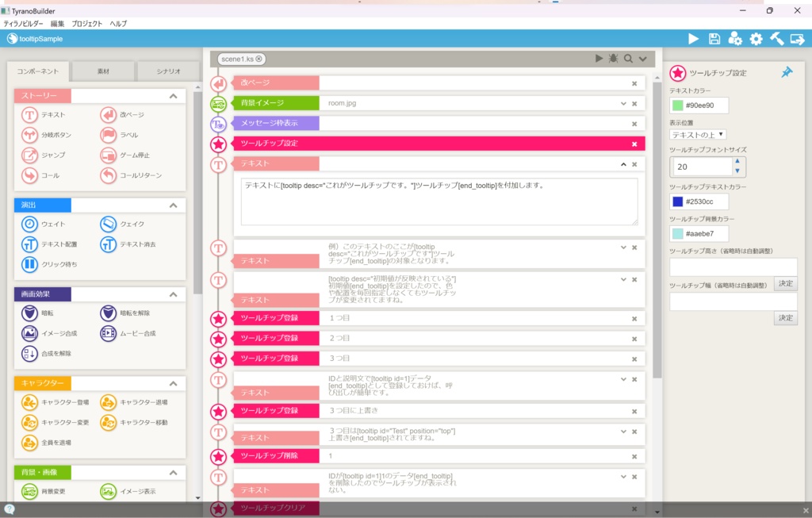This screenshot has width=812, height=518.
Task: Delete the ツールチップ設定 row
Action: coord(634,144)
